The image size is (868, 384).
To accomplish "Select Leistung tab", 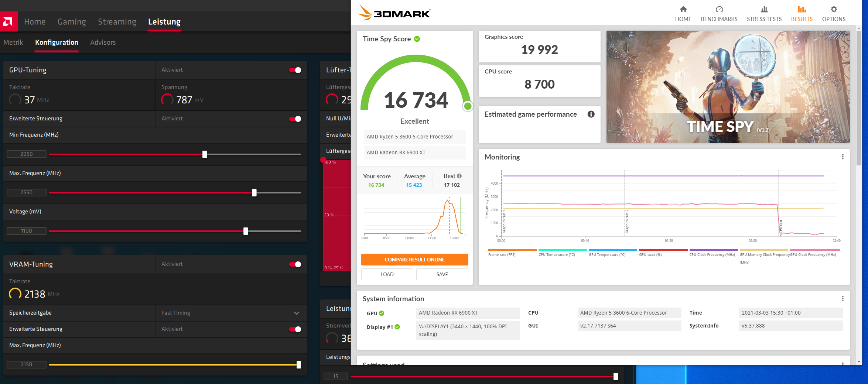I will point(164,22).
